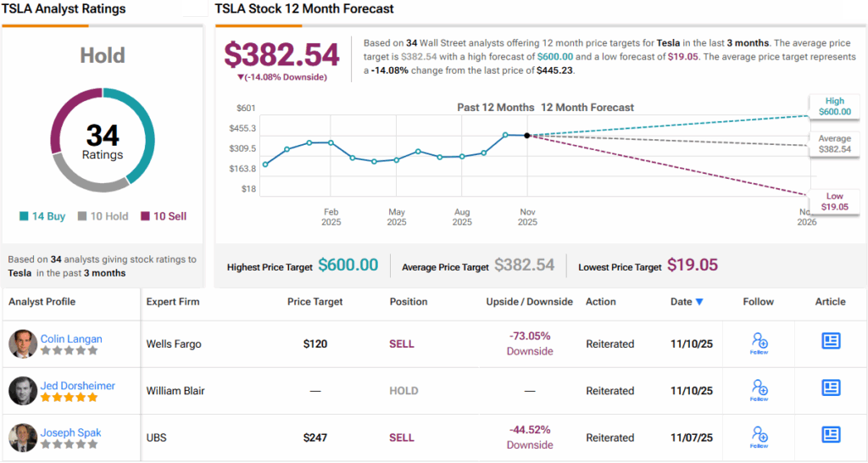
Task: Select the High $600.00 forecast label
Action: point(832,106)
